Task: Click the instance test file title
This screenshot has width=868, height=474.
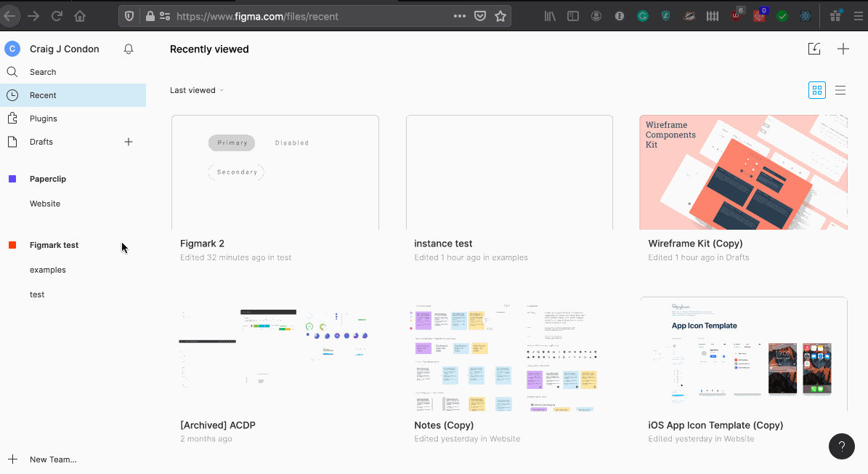Action: point(443,244)
